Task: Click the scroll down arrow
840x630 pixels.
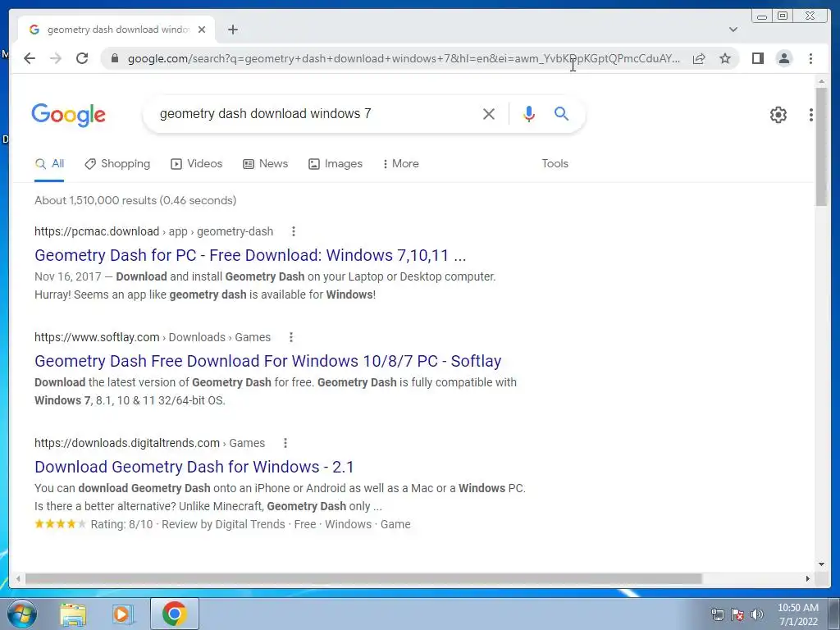Action: [821, 564]
